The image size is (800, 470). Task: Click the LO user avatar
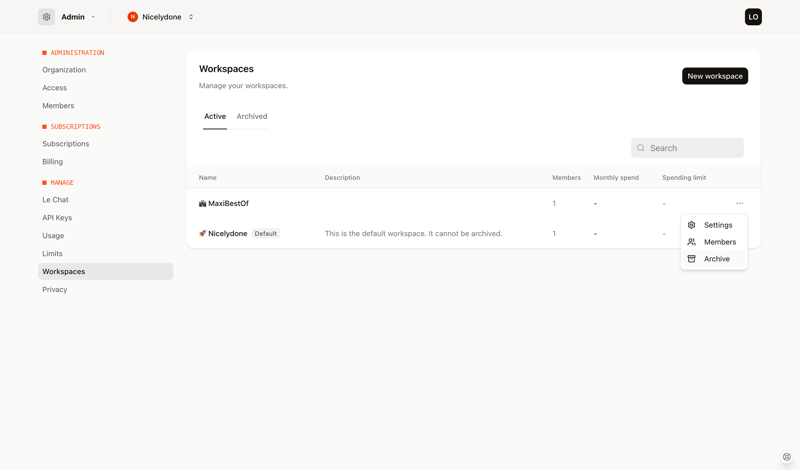click(753, 17)
